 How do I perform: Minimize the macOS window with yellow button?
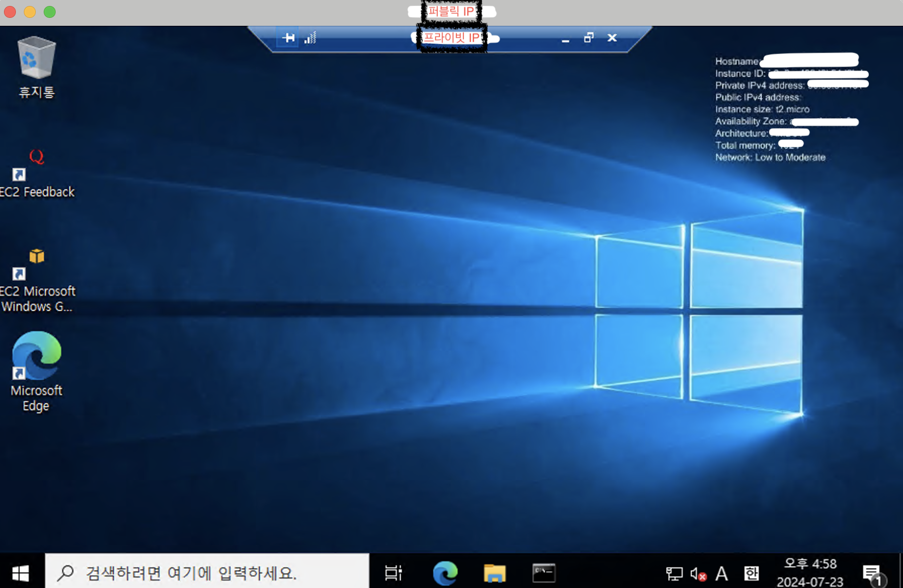[30, 12]
